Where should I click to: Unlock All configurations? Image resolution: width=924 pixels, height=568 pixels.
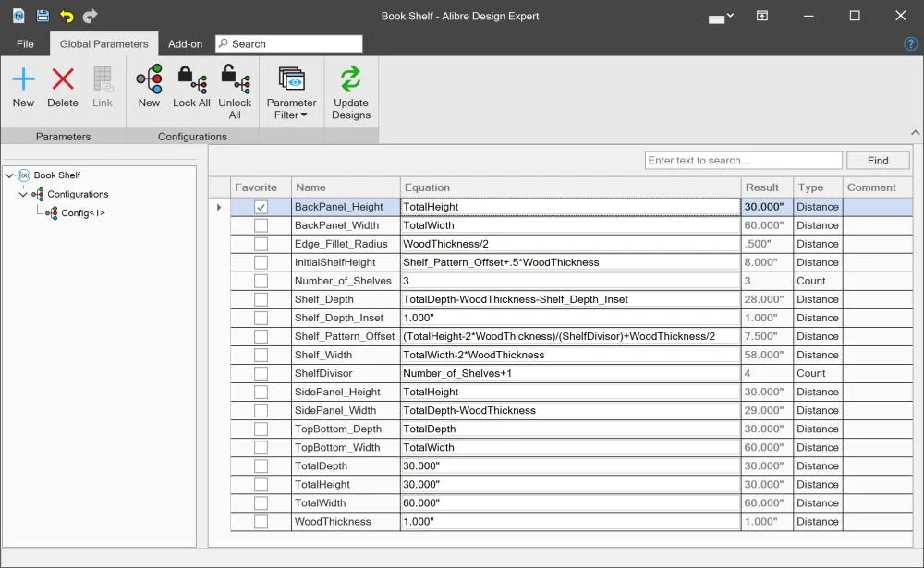coord(235,79)
